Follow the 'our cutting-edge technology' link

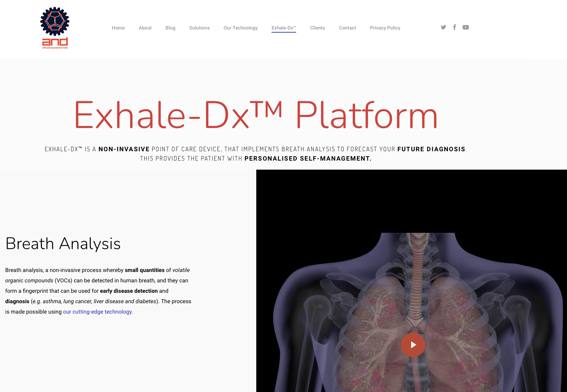[x=97, y=312]
